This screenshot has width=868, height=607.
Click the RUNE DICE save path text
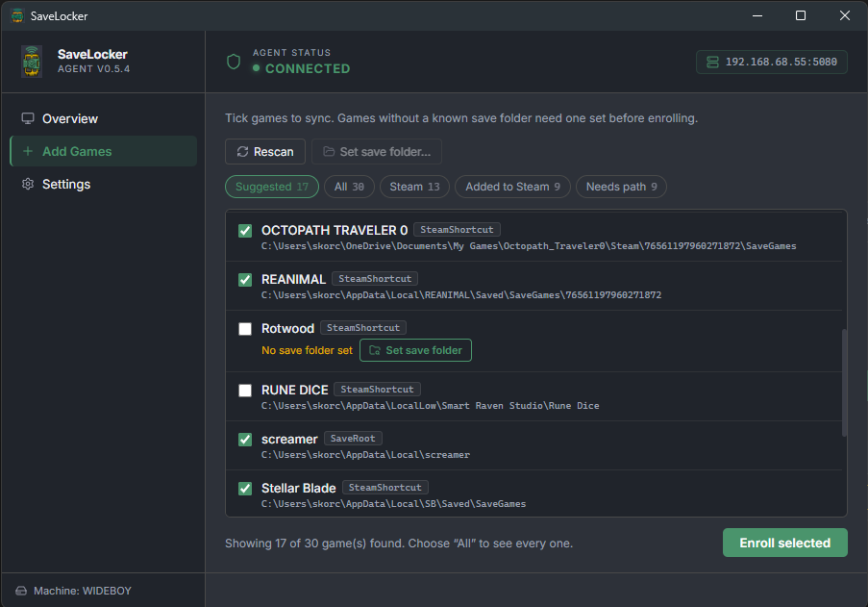click(x=430, y=406)
